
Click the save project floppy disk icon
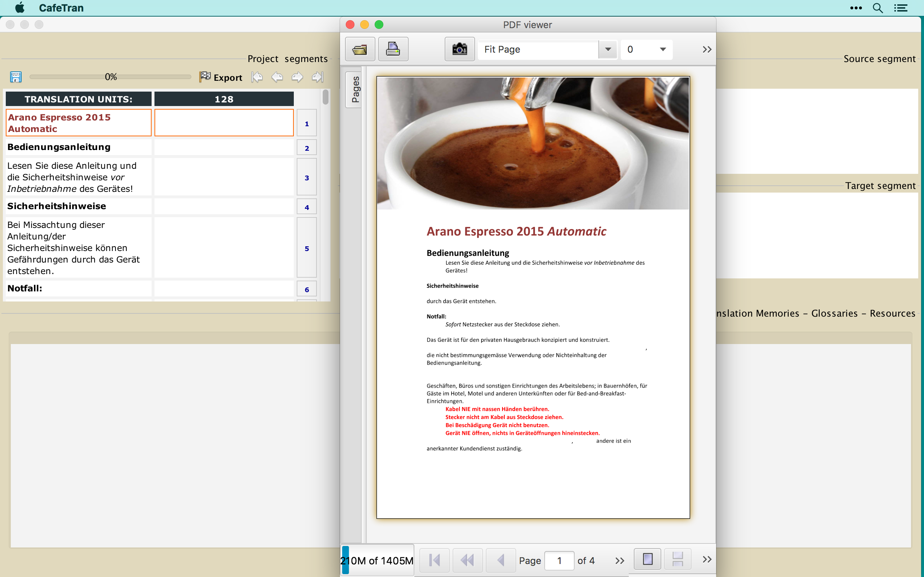pos(16,77)
